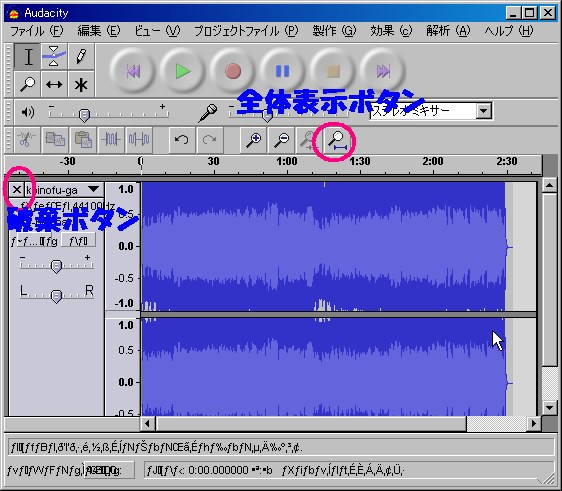
Task: Select the Zoom magnifier tool
Action: 28,84
